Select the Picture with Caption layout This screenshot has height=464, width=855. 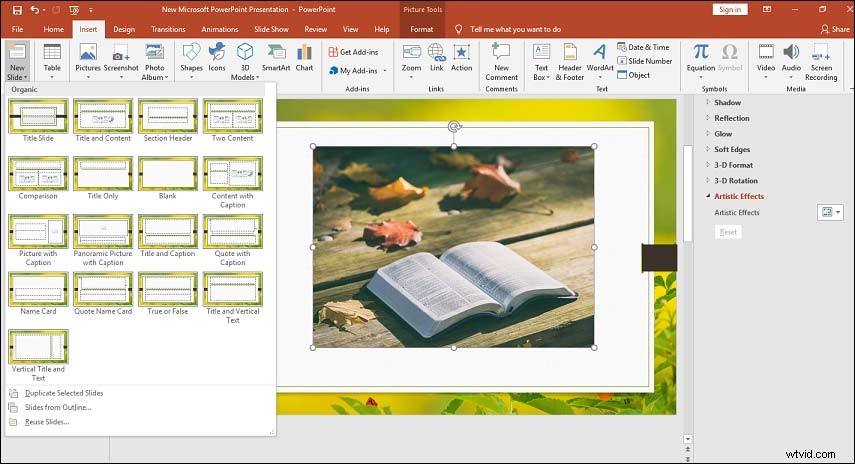click(x=38, y=240)
